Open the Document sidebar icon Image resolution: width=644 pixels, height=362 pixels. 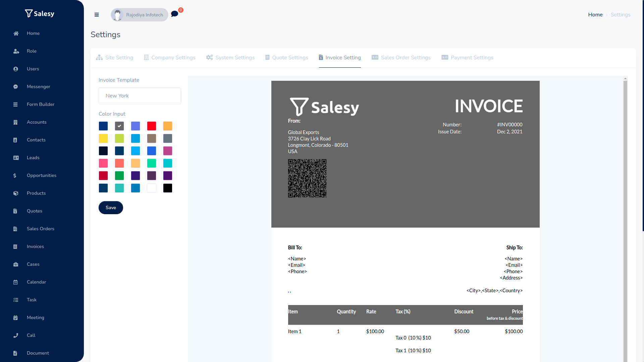(x=16, y=353)
